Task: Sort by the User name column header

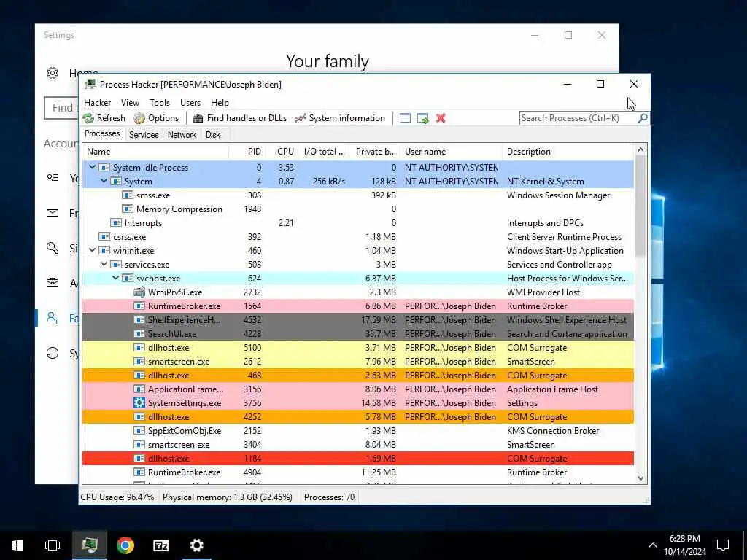Action: pos(451,152)
